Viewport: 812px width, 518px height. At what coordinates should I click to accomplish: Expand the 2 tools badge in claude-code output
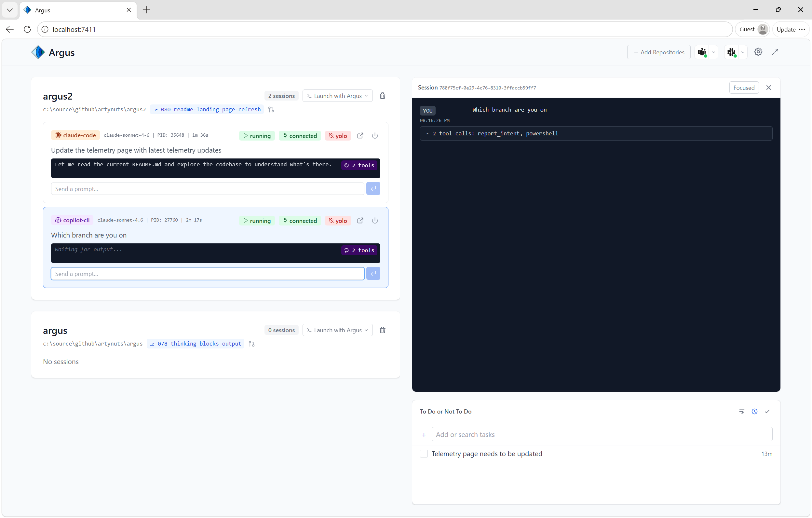coord(359,165)
